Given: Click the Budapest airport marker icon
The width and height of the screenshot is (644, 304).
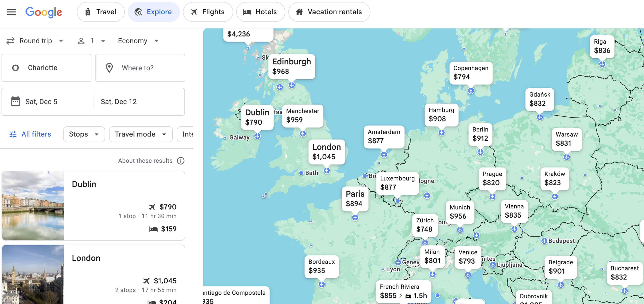Looking at the screenshot, I should tap(544, 241).
